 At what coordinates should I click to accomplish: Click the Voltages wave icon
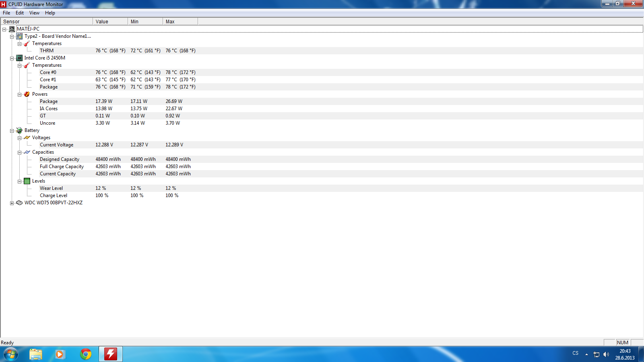point(27,138)
